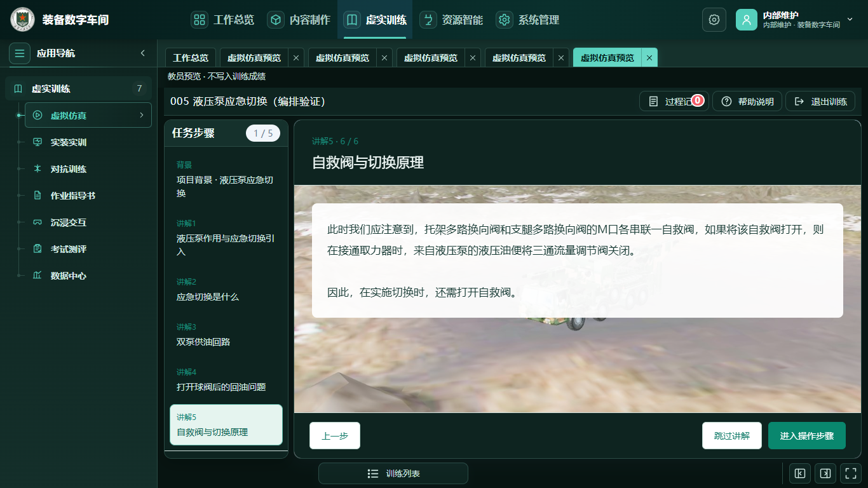Open 帮助说明 help button
Viewport: 868px width, 488px height.
click(747, 102)
